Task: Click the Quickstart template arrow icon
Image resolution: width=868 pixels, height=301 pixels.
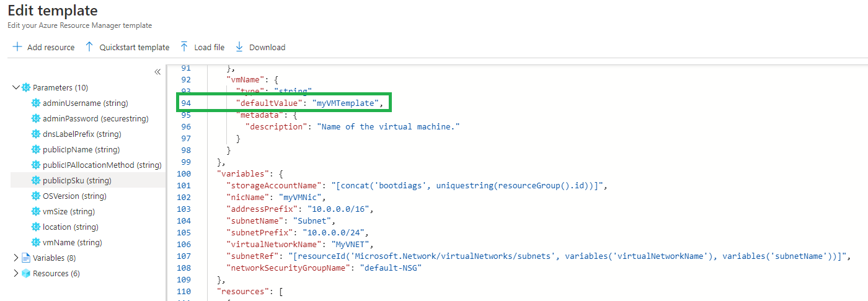Action: (89, 47)
